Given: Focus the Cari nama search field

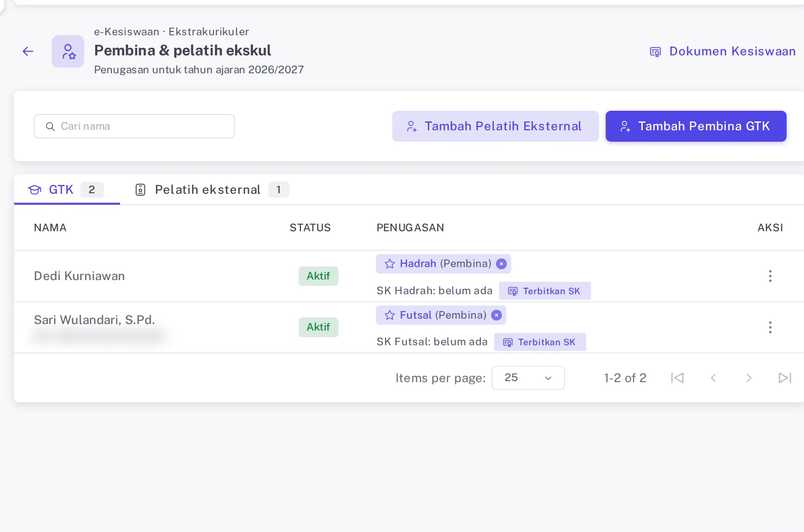Looking at the screenshot, I should (x=134, y=126).
